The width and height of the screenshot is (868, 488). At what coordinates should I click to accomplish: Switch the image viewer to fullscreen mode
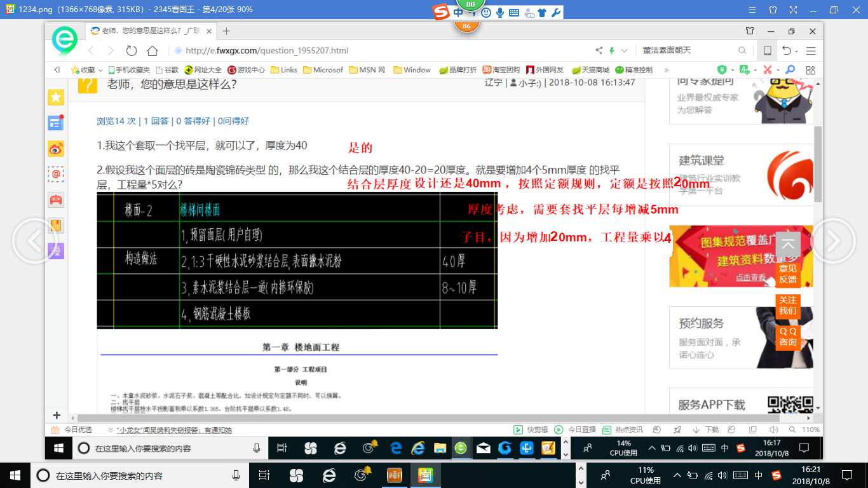[x=793, y=10]
